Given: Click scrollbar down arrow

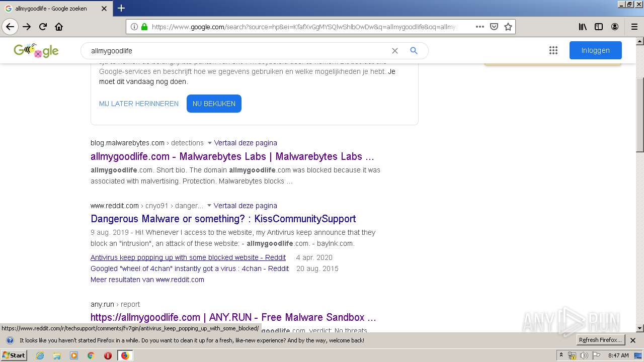Looking at the screenshot, I should point(640,328).
